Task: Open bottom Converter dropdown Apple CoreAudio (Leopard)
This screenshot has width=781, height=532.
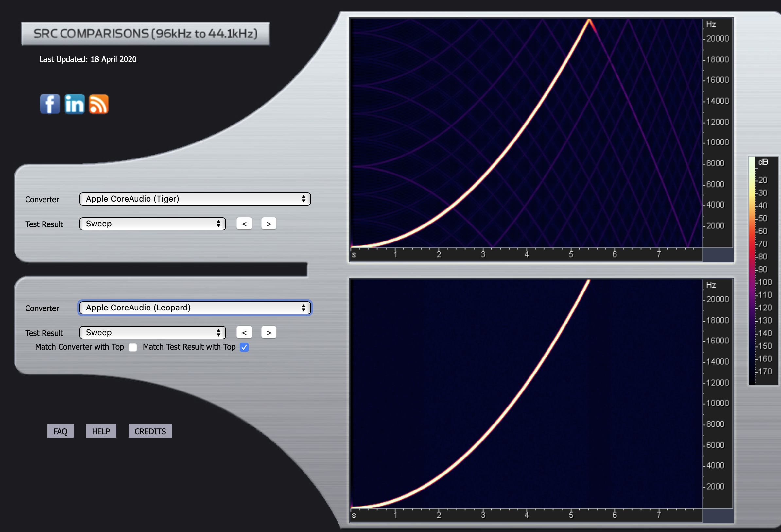Action: [x=195, y=308]
